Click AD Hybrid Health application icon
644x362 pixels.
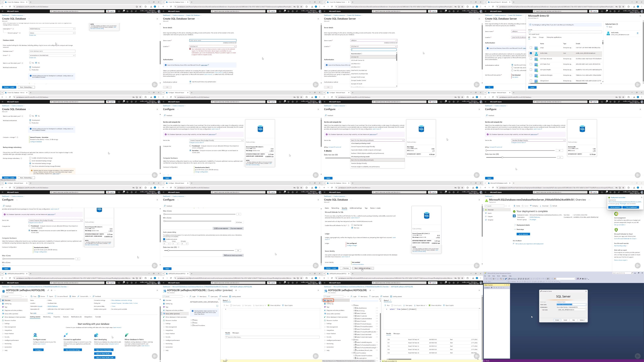click(536, 70)
